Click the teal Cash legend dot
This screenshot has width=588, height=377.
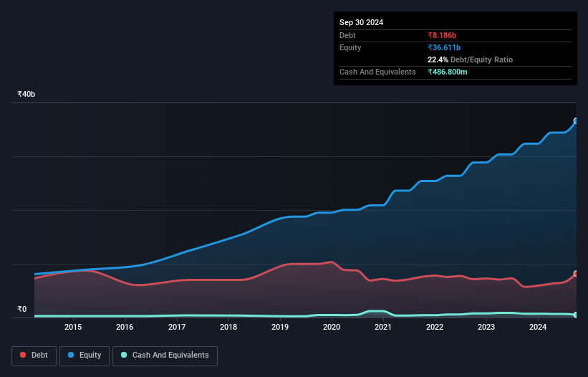click(124, 355)
